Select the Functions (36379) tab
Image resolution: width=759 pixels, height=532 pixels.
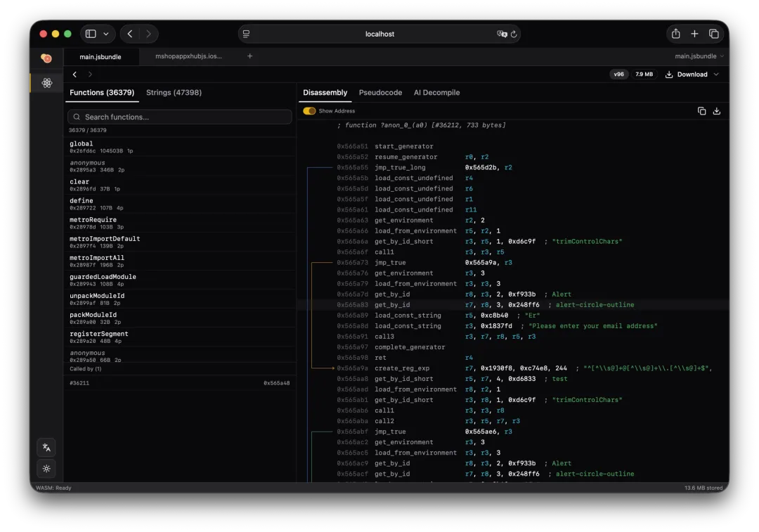point(102,93)
